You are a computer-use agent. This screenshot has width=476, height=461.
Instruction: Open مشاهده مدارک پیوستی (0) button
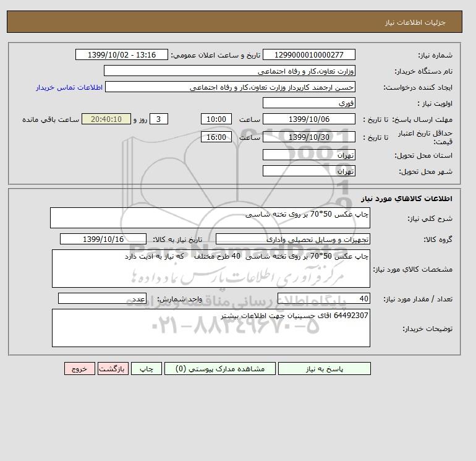click(220, 368)
